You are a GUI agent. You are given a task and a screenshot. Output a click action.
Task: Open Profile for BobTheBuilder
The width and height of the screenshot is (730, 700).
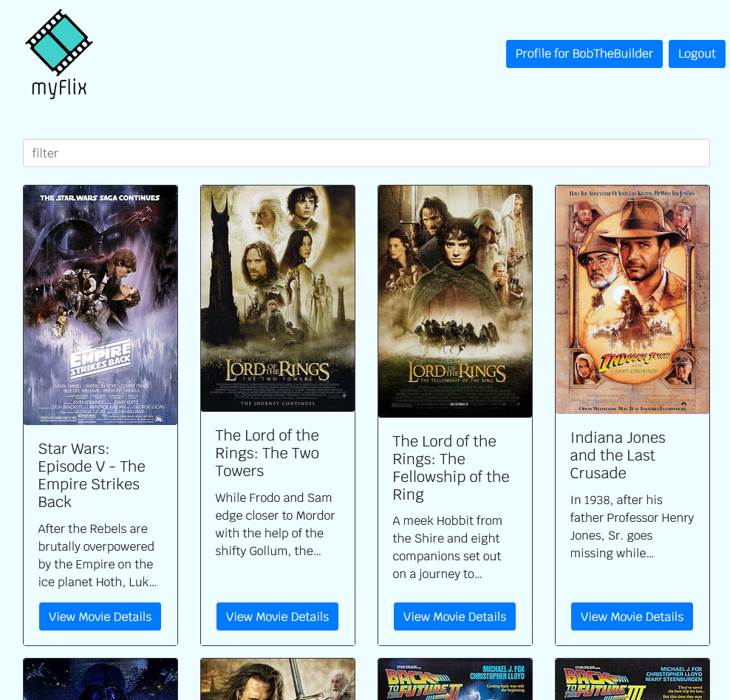pyautogui.click(x=584, y=53)
